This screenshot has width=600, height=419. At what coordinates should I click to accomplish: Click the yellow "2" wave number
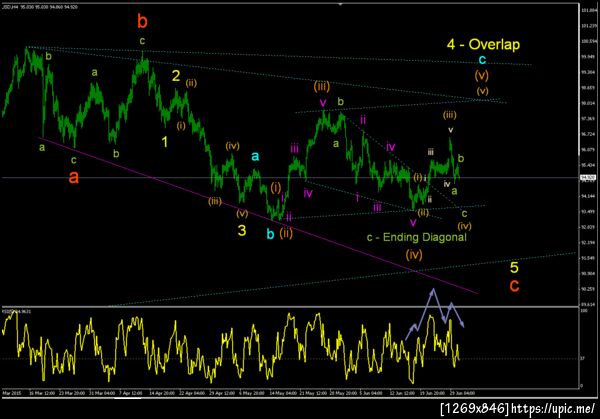point(176,76)
